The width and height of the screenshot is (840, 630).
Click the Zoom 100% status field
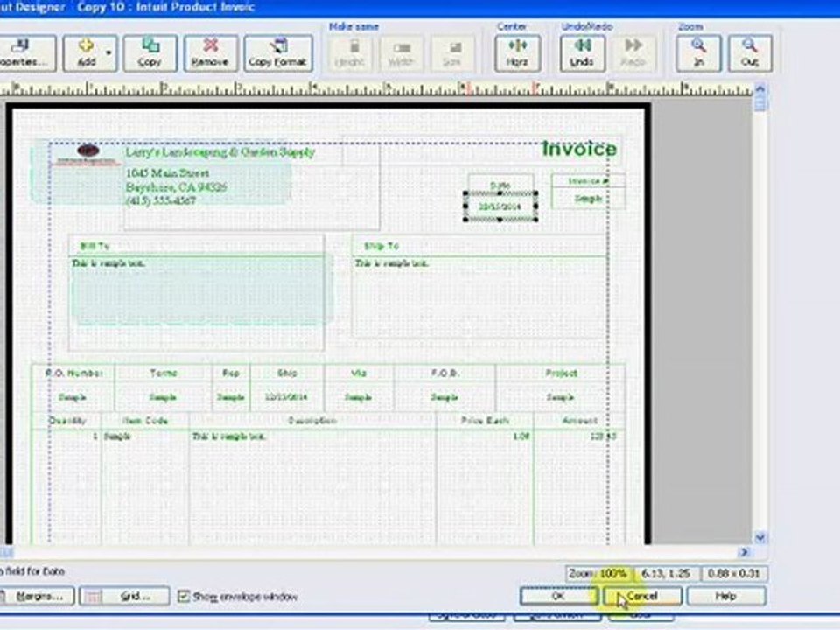tap(598, 573)
